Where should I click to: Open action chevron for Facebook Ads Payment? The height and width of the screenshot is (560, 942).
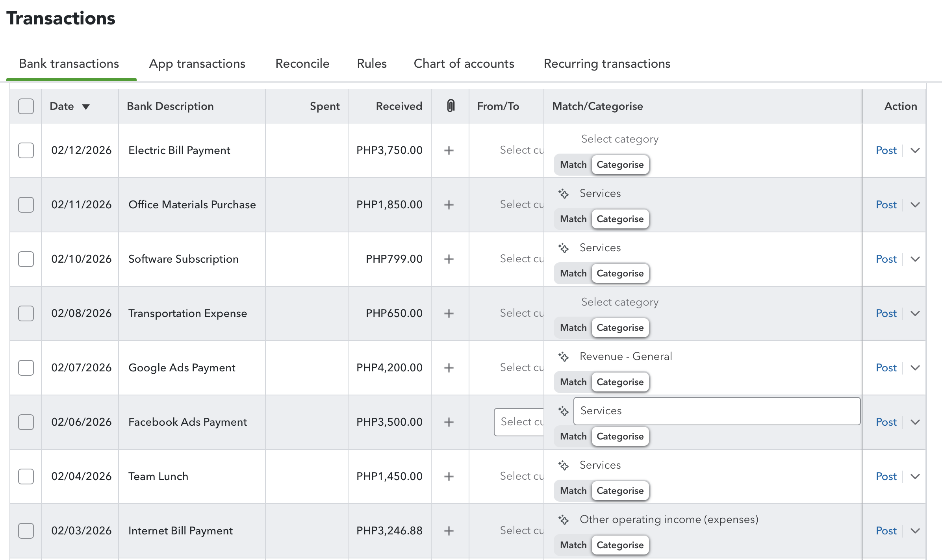pos(915,422)
